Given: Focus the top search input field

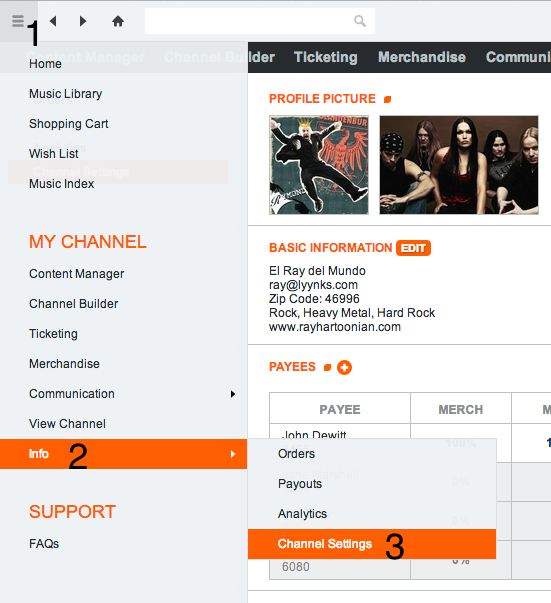Looking at the screenshot, I should pyautogui.click(x=260, y=21).
